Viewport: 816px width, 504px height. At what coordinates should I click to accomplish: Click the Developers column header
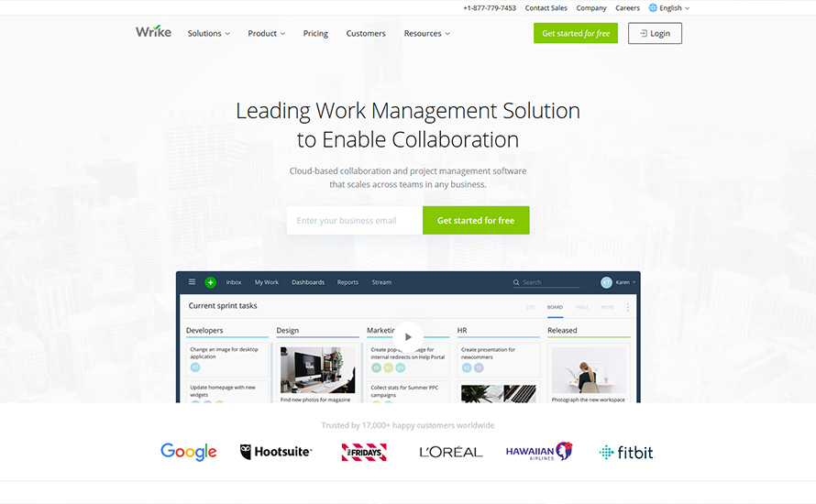click(204, 330)
